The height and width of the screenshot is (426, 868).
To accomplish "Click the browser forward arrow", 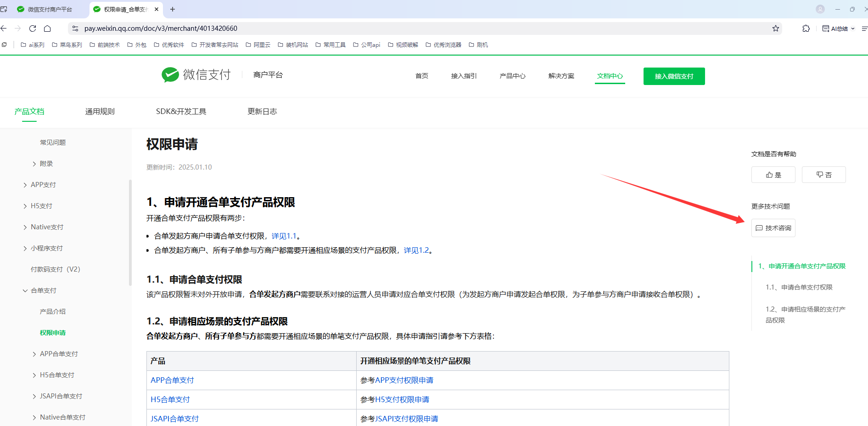I will click(18, 28).
